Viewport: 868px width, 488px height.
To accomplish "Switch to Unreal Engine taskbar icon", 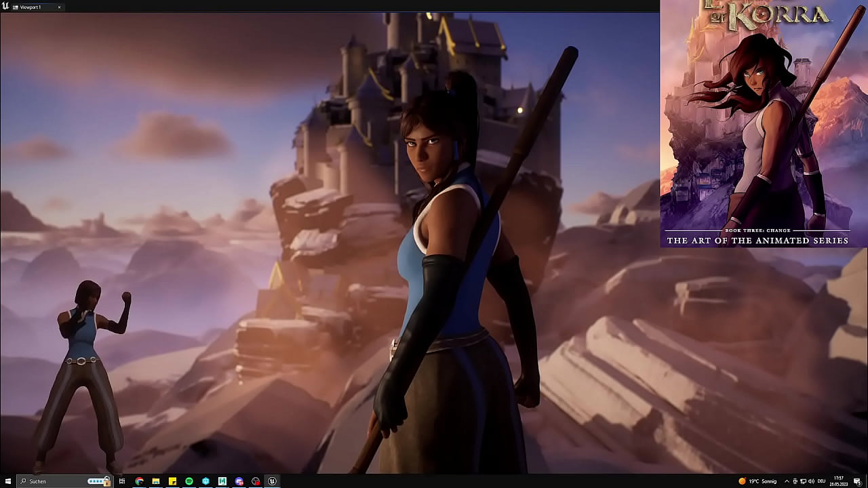I will [x=272, y=481].
